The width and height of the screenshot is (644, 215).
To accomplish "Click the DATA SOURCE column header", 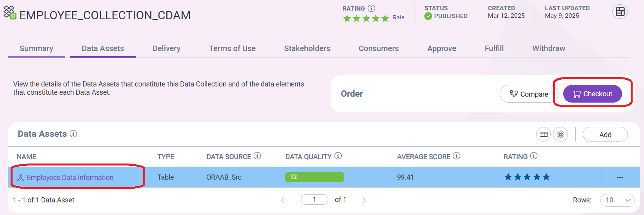I will [x=229, y=157].
